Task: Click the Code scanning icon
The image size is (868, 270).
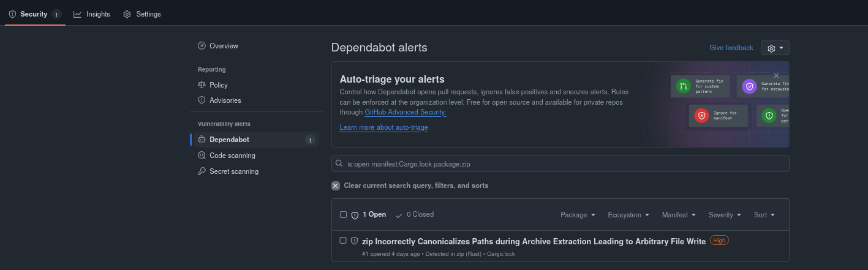Action: point(202,156)
